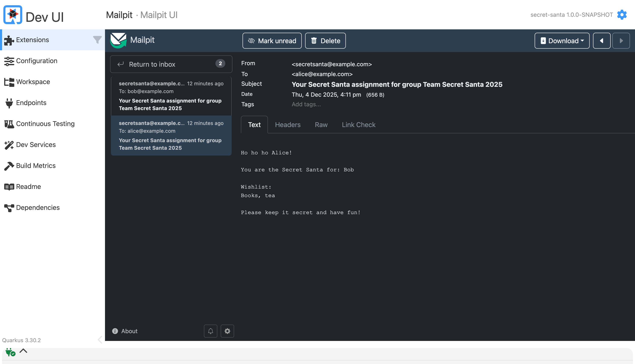Viewport: 635px width, 364px height.
Task: Click the Dev UI settings gear icon
Action: point(622,15)
